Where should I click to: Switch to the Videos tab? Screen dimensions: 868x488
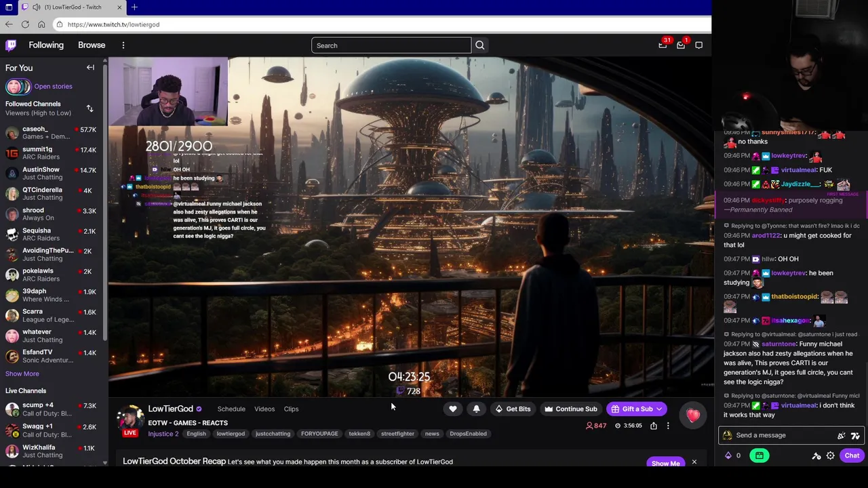tap(264, 409)
